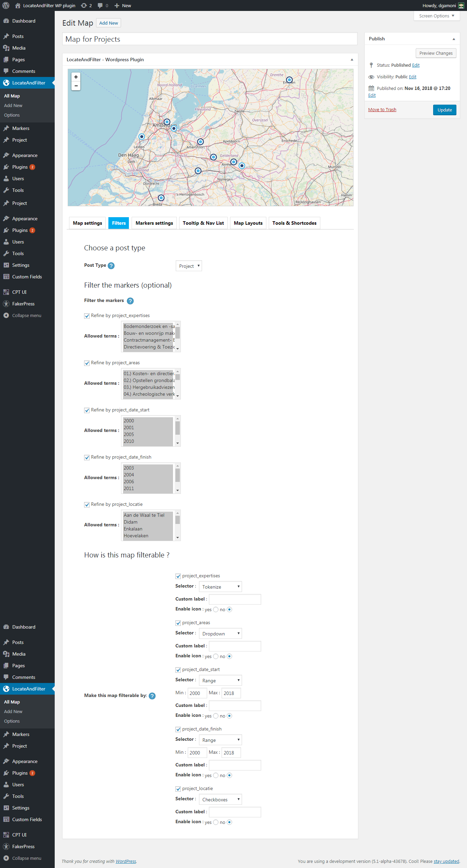The image size is (467, 868).
Task: Switch to the Markers settings tab
Action: point(154,223)
